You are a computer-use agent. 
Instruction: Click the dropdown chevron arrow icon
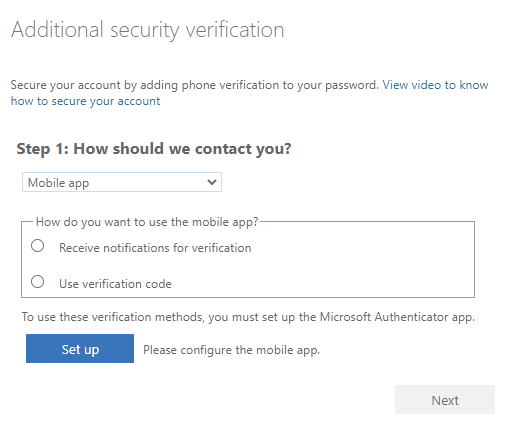tap(212, 182)
